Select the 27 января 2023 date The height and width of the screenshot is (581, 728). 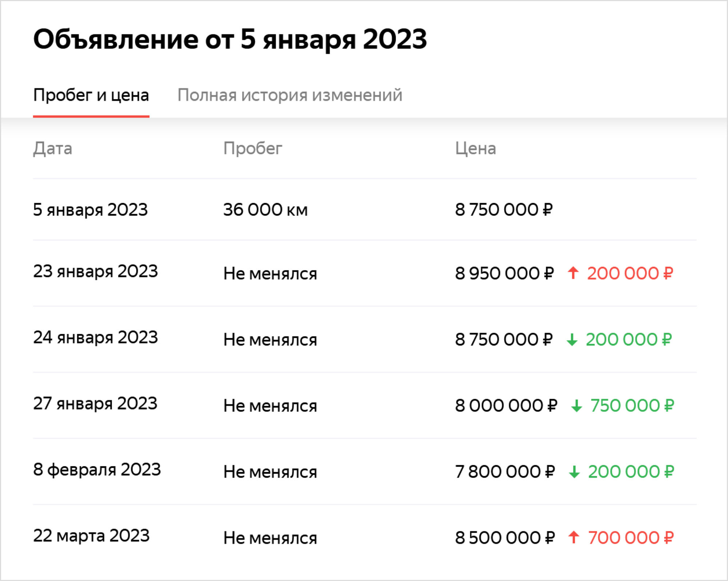click(95, 403)
